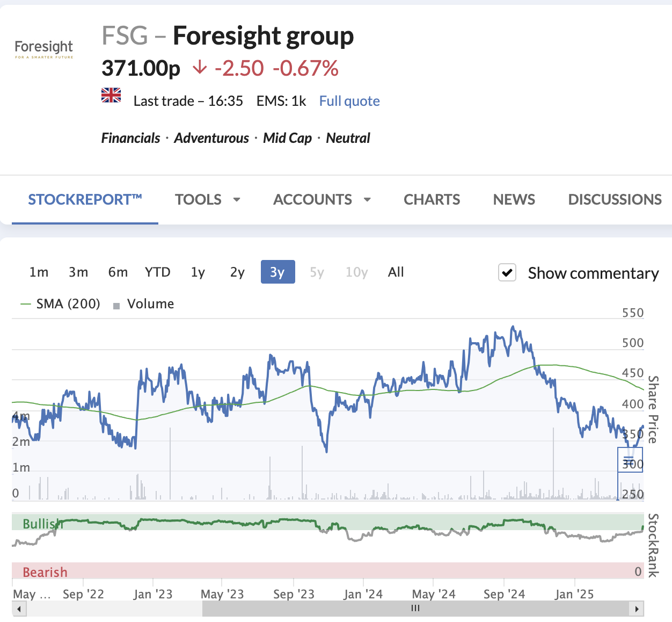Click the FSG ticker symbol

[125, 36]
